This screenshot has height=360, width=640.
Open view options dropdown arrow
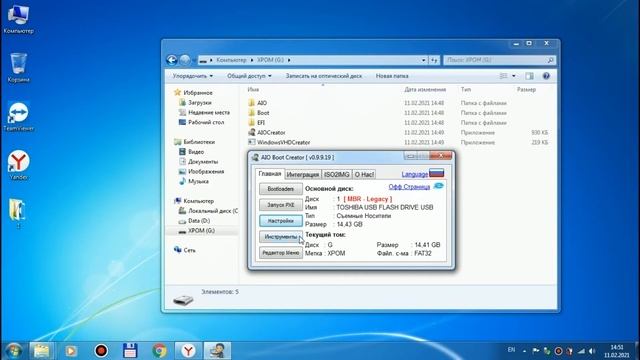pos(513,76)
